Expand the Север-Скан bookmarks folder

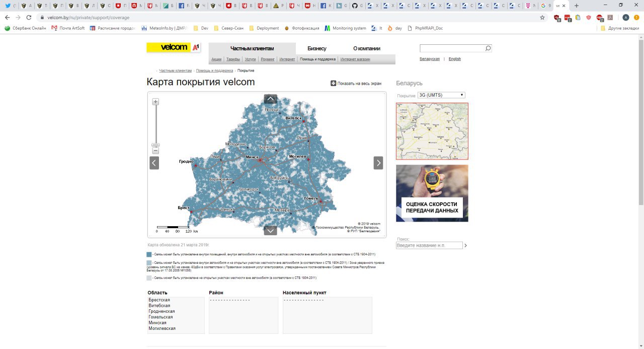[228, 28]
